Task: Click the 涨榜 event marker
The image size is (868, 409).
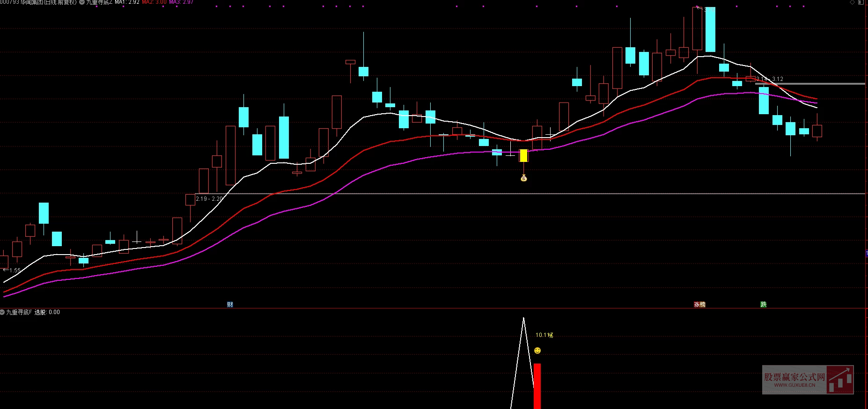Action: tap(699, 304)
